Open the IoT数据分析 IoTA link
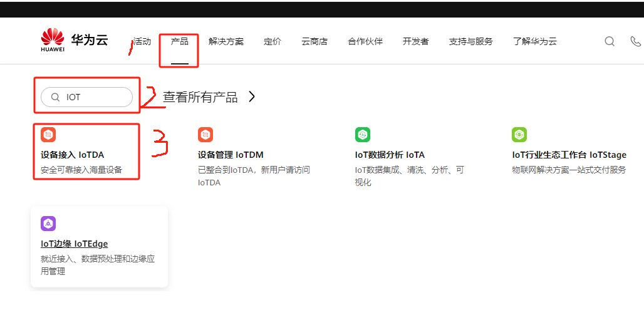 [390, 155]
